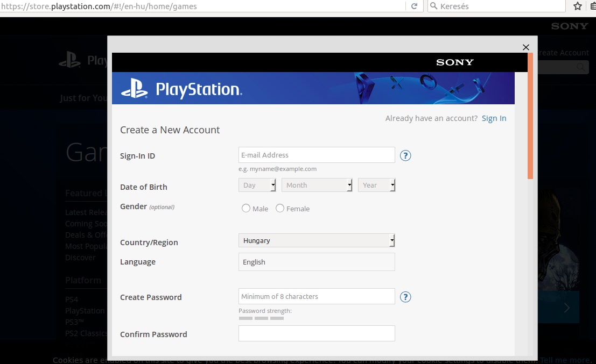
Task: Click the magnifier icon in Keresés box
Action: [433, 6]
